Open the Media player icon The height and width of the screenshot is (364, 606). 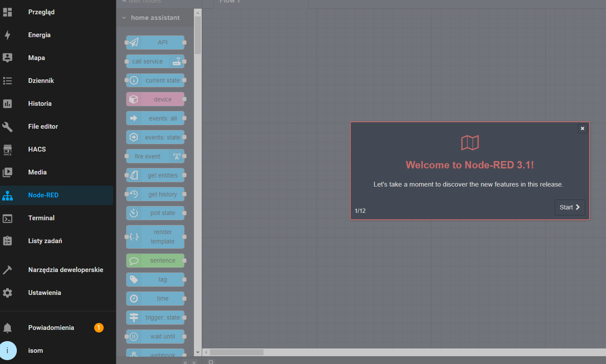(7, 172)
